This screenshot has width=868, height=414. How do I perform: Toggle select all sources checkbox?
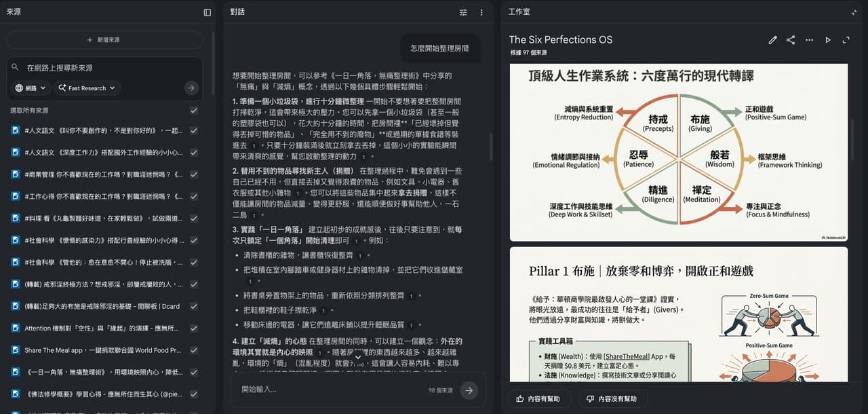194,110
